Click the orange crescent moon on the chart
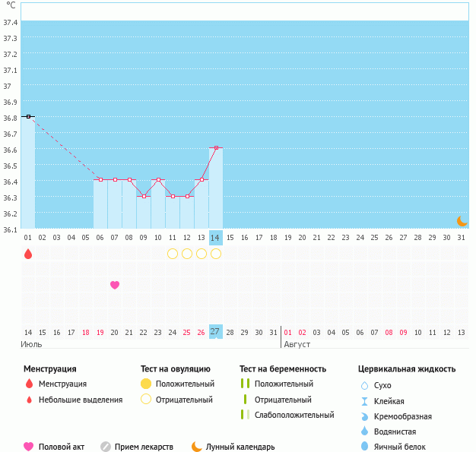 (462, 221)
